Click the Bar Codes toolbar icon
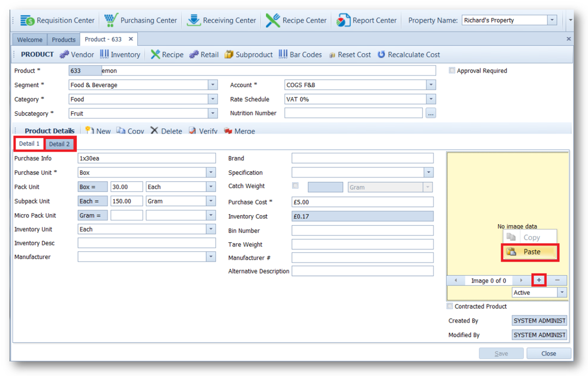 click(283, 54)
